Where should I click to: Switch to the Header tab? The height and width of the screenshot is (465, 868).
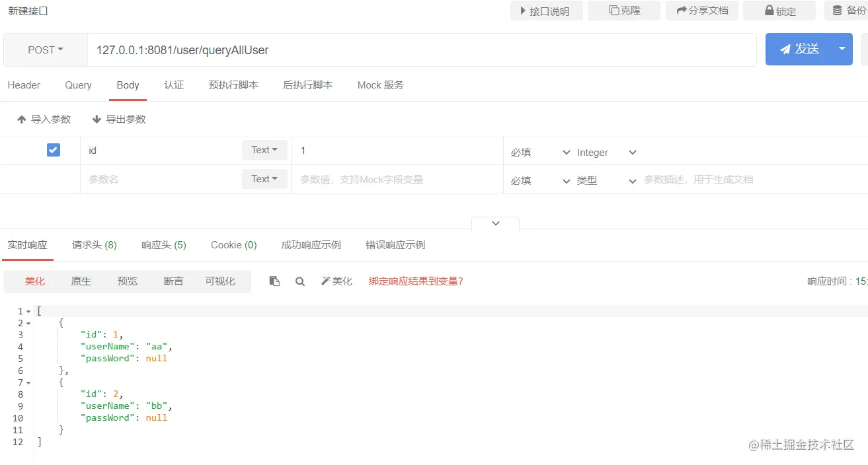(x=24, y=85)
